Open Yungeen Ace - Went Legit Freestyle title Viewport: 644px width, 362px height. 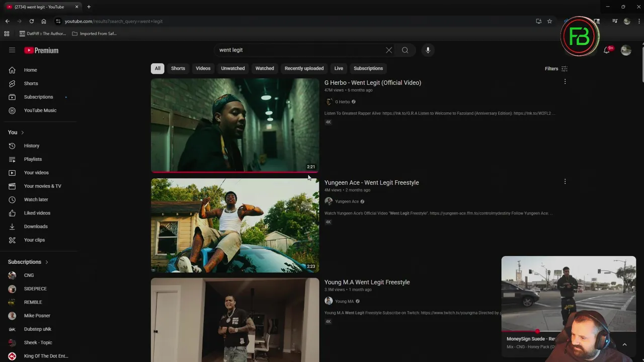(x=372, y=183)
